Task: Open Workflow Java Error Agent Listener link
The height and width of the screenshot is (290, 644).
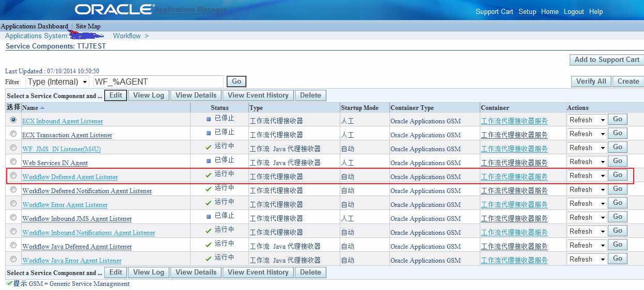Action: click(72, 261)
